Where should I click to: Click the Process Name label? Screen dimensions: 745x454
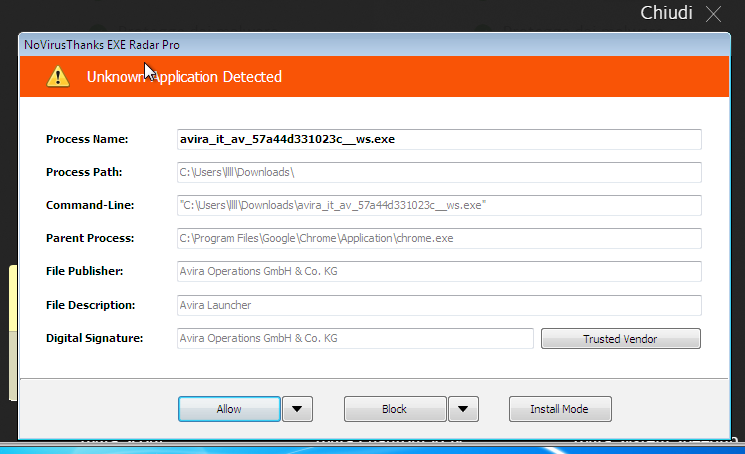[x=87, y=139]
